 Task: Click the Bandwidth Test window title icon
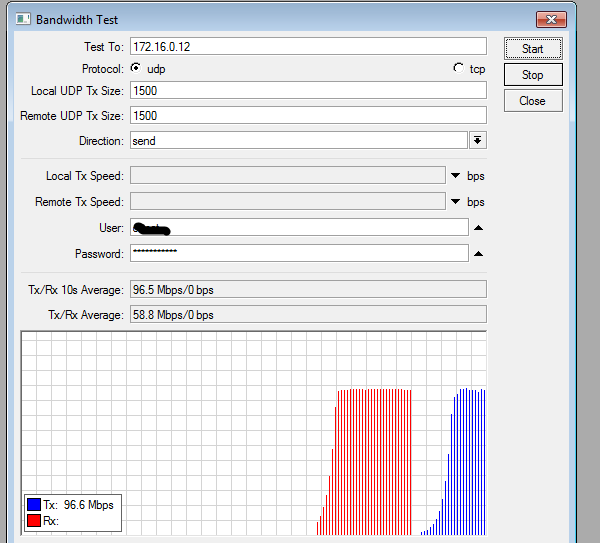coord(23,19)
